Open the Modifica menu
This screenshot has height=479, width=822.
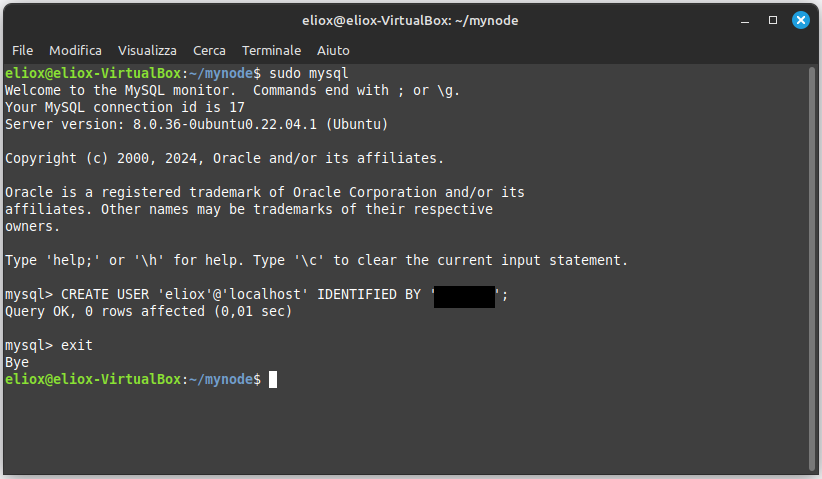tap(75, 50)
